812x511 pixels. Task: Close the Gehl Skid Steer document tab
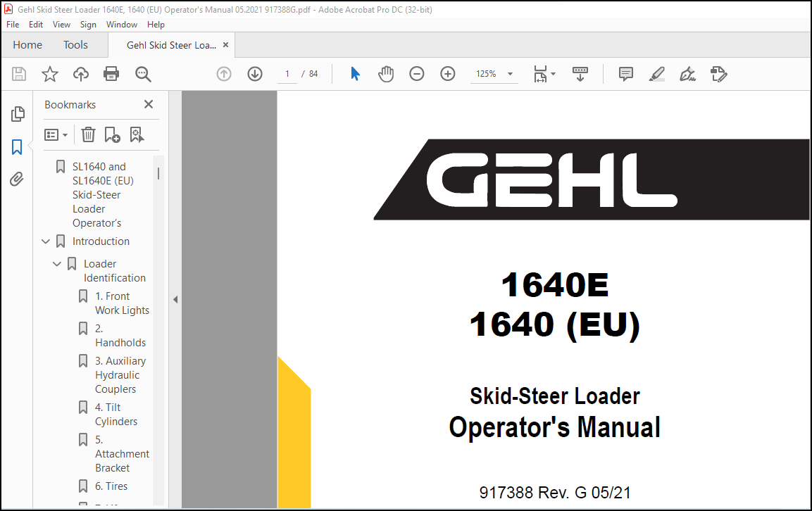point(225,45)
